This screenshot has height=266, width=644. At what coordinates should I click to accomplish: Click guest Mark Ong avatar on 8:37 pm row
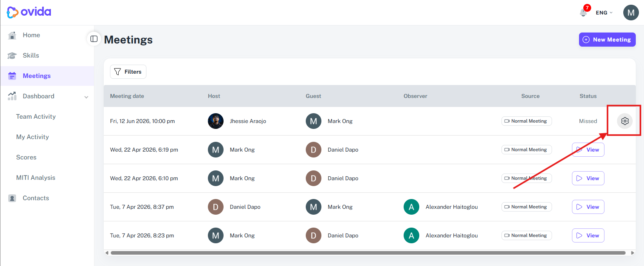coord(314,207)
